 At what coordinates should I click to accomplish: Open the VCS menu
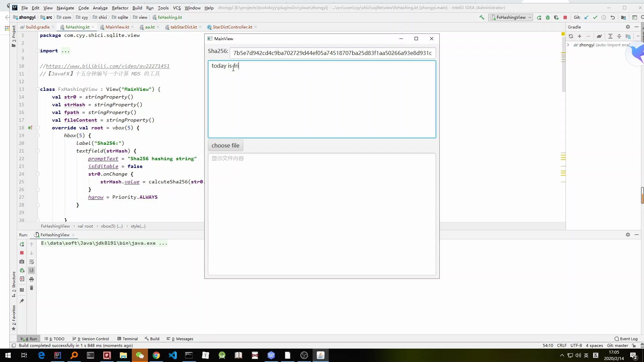pos(177,8)
